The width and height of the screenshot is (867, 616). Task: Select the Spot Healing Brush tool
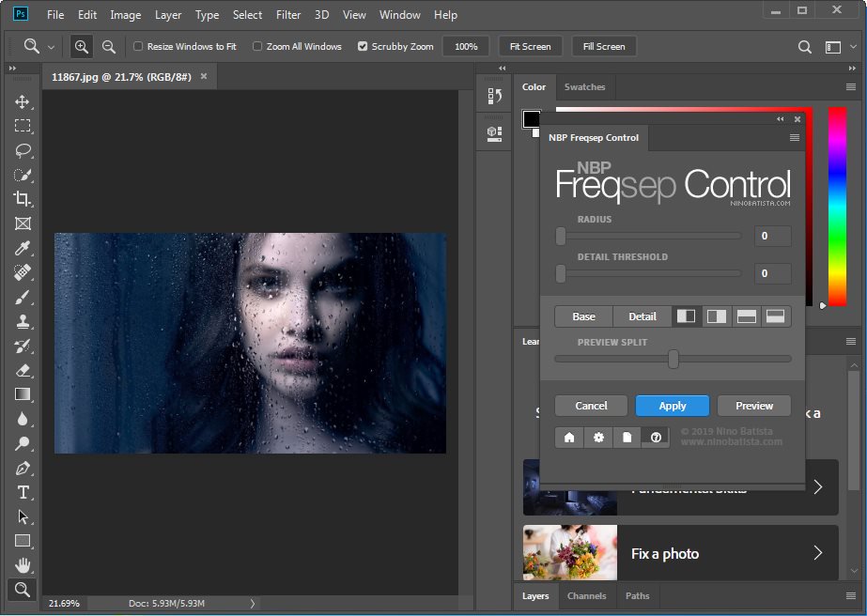click(x=23, y=272)
